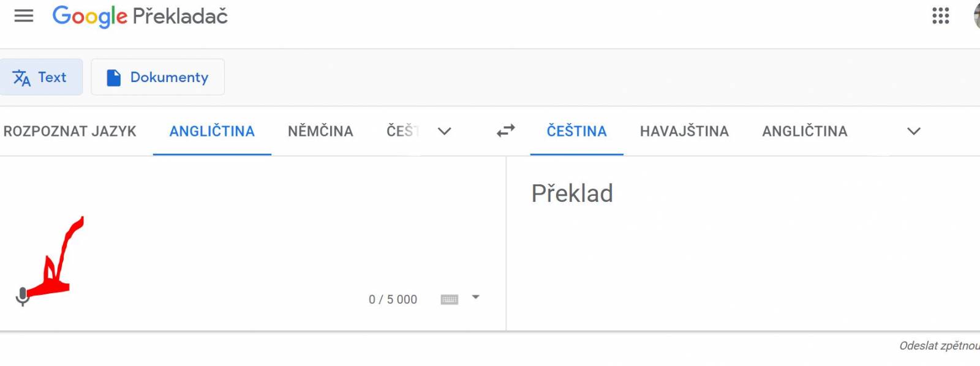Image resolution: width=980 pixels, height=366 pixels.
Task: Expand more source languages chevron
Action: pyautogui.click(x=445, y=131)
